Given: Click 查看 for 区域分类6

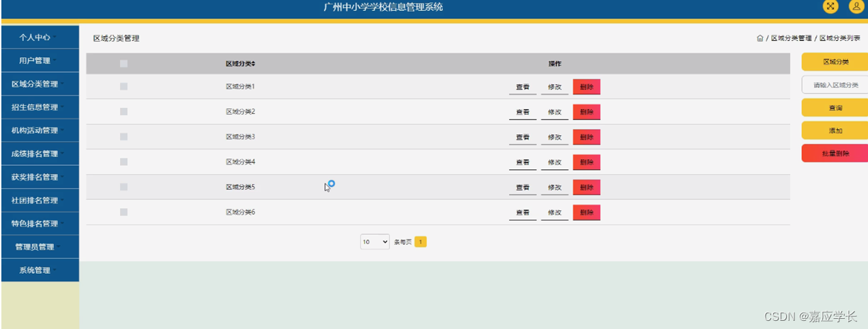Looking at the screenshot, I should click(523, 213).
